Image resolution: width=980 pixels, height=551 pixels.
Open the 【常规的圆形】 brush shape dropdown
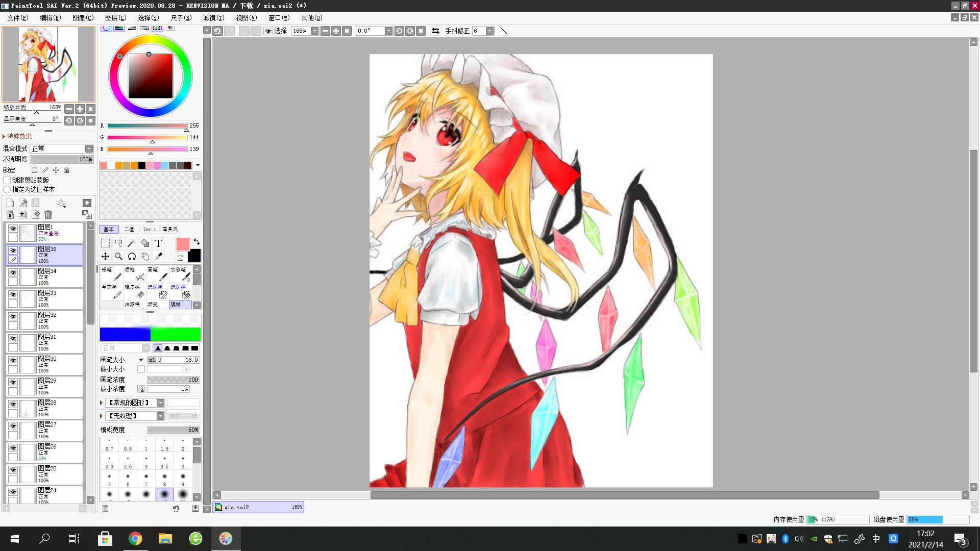(160, 403)
